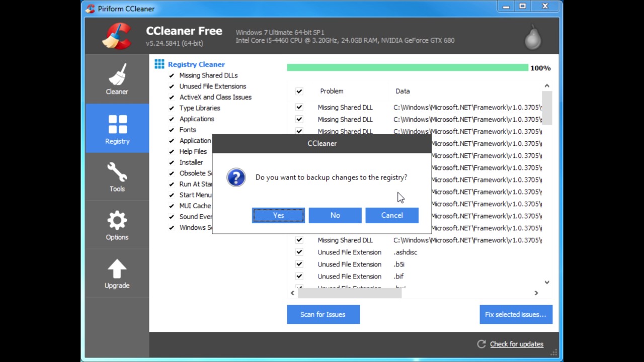
Task: Open the Tools wrench icon
Action: tap(117, 172)
